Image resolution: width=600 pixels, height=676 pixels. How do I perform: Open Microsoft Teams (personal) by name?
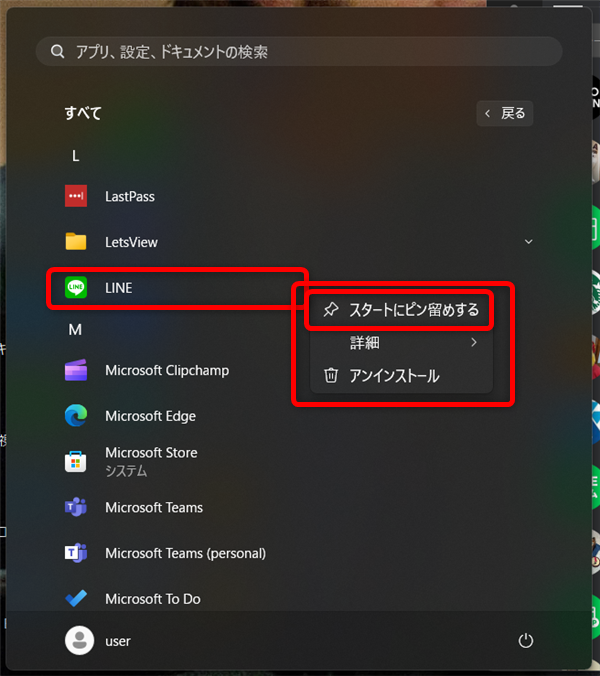(186, 553)
